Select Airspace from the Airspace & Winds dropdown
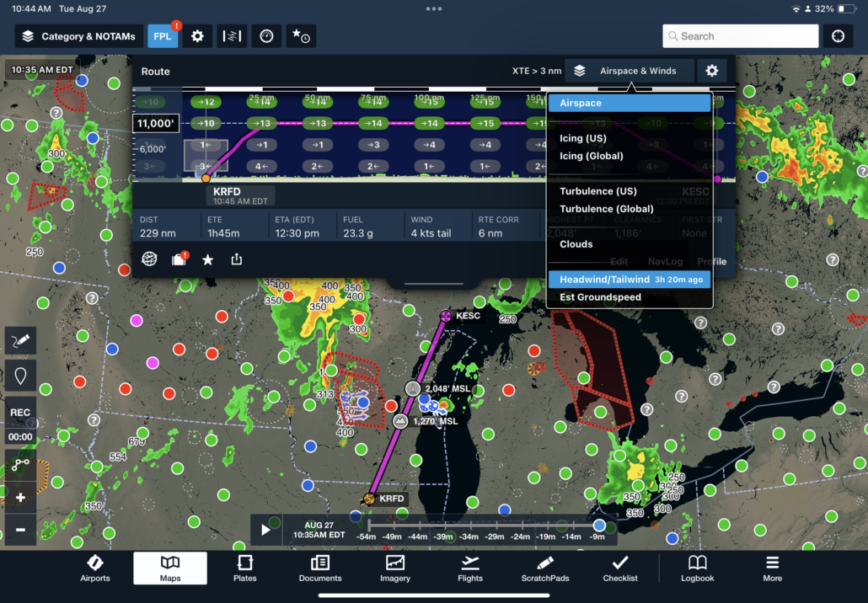Viewport: 868px width, 603px height. tap(581, 102)
